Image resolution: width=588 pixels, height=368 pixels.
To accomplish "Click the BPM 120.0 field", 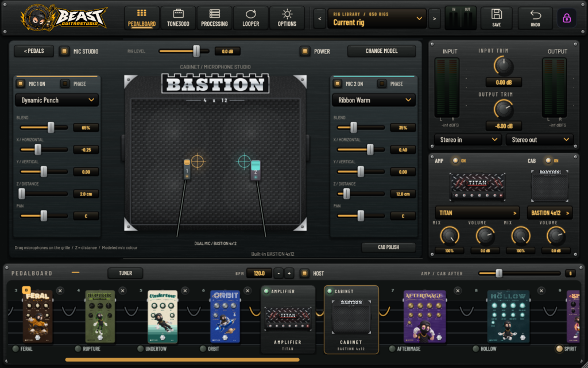I will click(259, 273).
